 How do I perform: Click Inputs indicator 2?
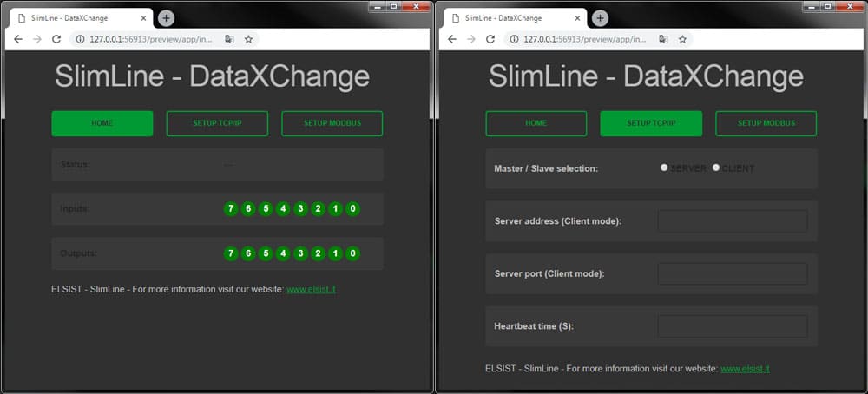(318, 209)
